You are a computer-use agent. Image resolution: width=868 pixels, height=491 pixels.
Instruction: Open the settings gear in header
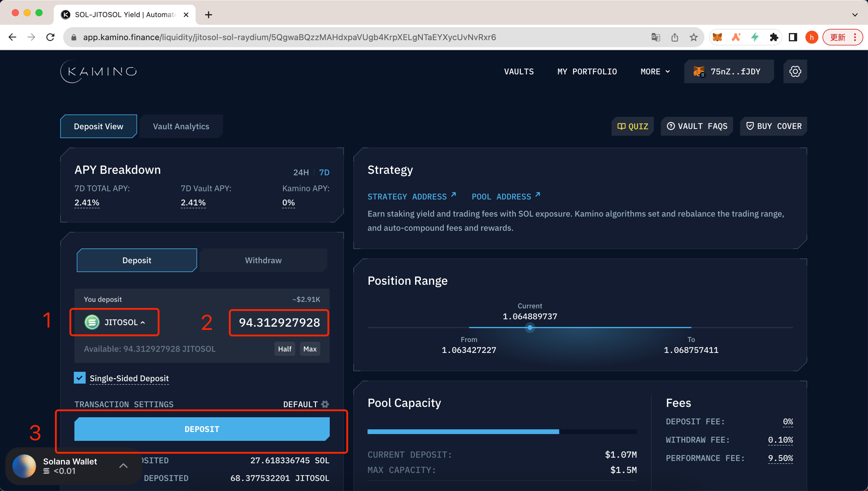tap(795, 71)
